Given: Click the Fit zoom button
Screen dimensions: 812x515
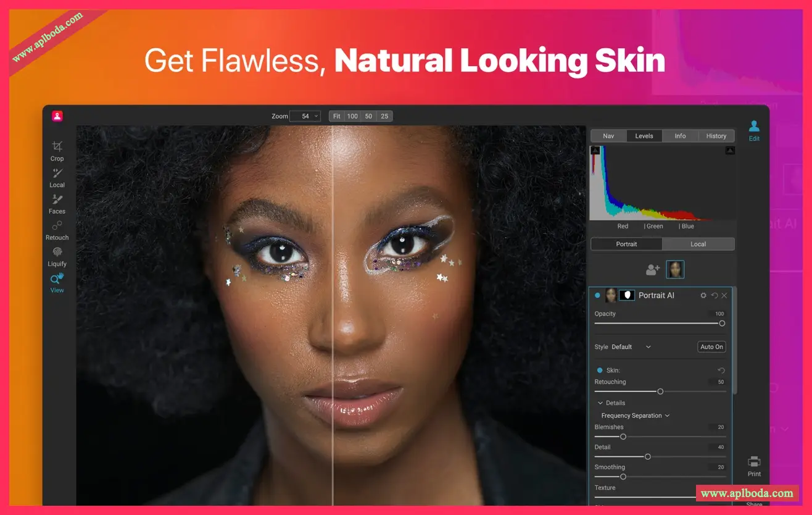Looking at the screenshot, I should [x=336, y=116].
